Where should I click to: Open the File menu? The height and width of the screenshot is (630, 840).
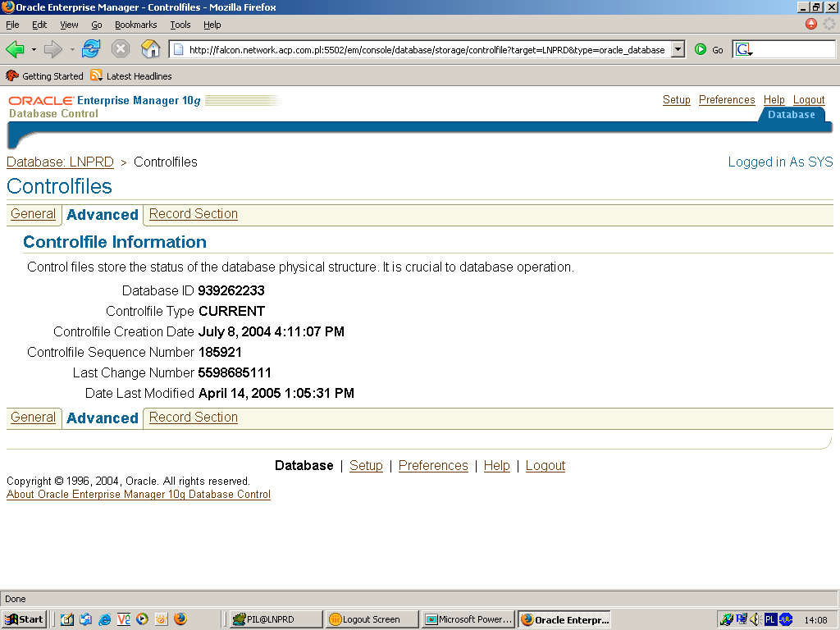[x=12, y=25]
